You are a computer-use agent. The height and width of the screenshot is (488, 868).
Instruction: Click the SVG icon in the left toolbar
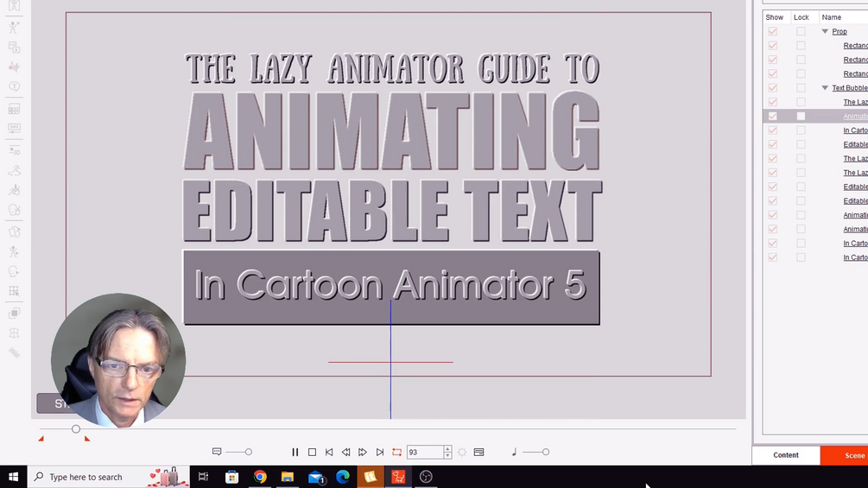pyautogui.click(x=14, y=129)
